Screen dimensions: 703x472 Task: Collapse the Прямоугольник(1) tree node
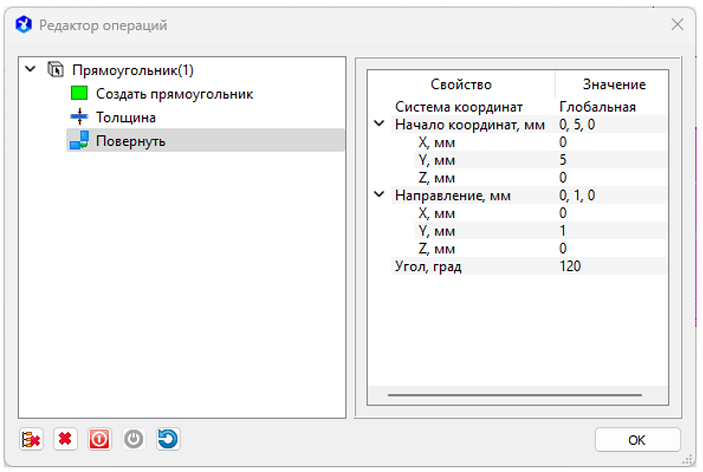pyautogui.click(x=30, y=70)
